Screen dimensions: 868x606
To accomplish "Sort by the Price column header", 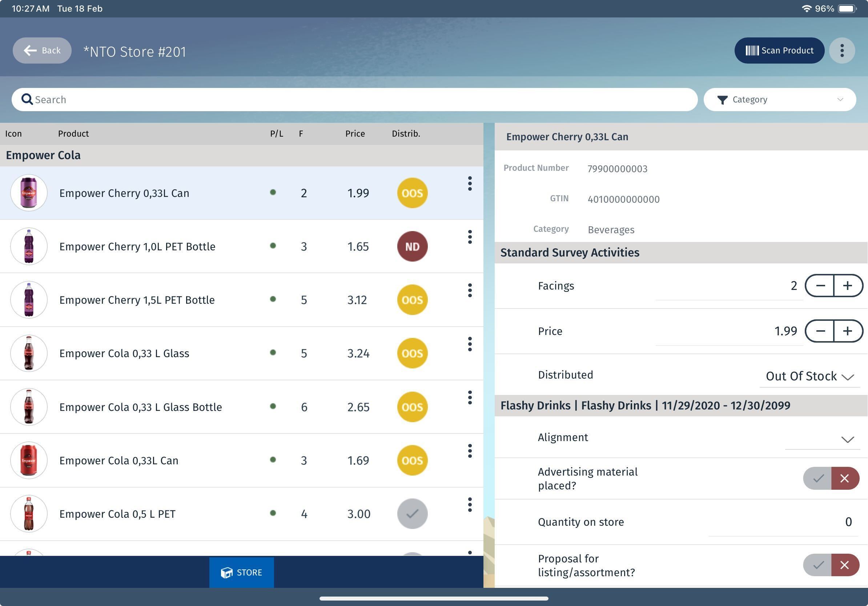I will 355,133.
